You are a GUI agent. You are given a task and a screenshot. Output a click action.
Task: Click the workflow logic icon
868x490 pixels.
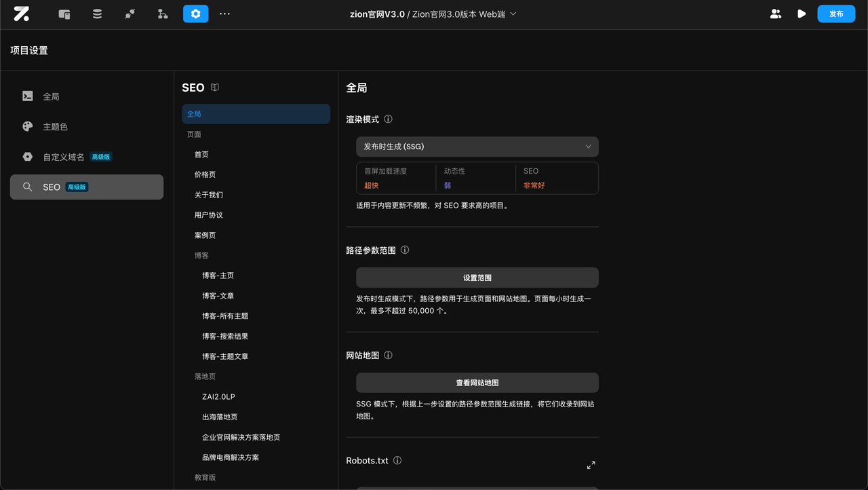click(x=162, y=14)
